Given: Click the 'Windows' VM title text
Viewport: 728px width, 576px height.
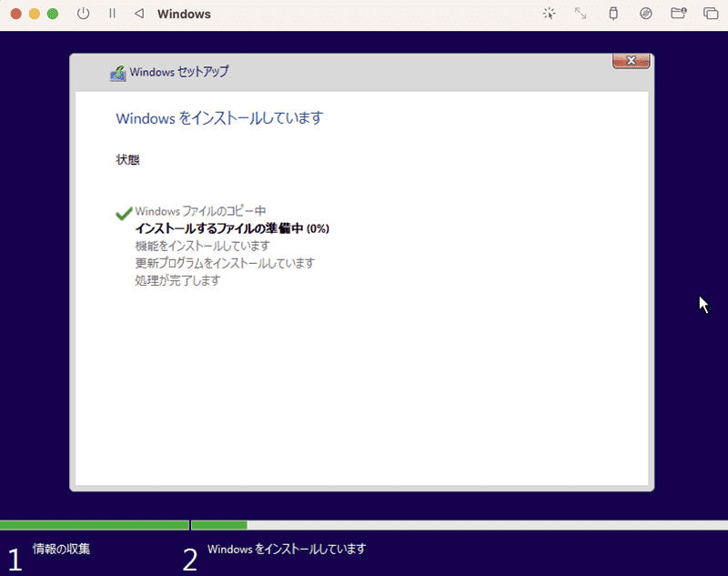Looking at the screenshot, I should (x=184, y=15).
